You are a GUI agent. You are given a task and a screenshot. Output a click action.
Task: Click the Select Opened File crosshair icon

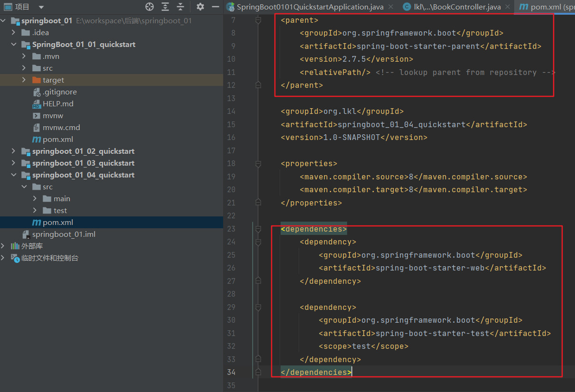(150, 7)
